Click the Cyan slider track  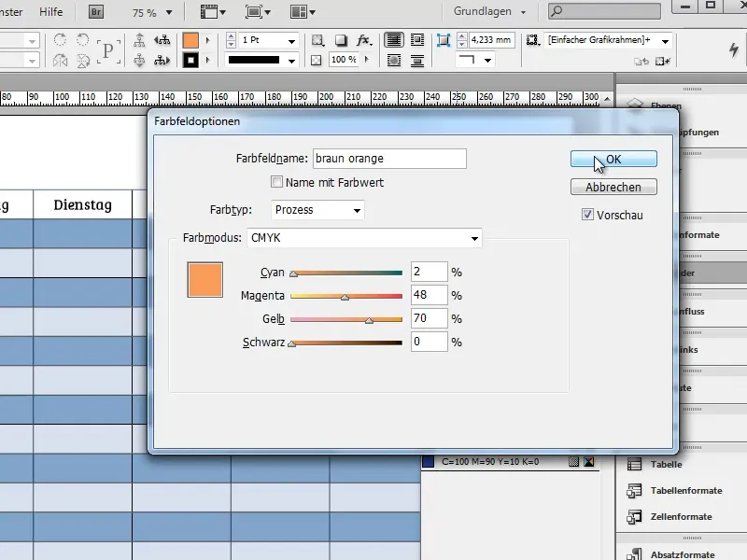[346, 273]
